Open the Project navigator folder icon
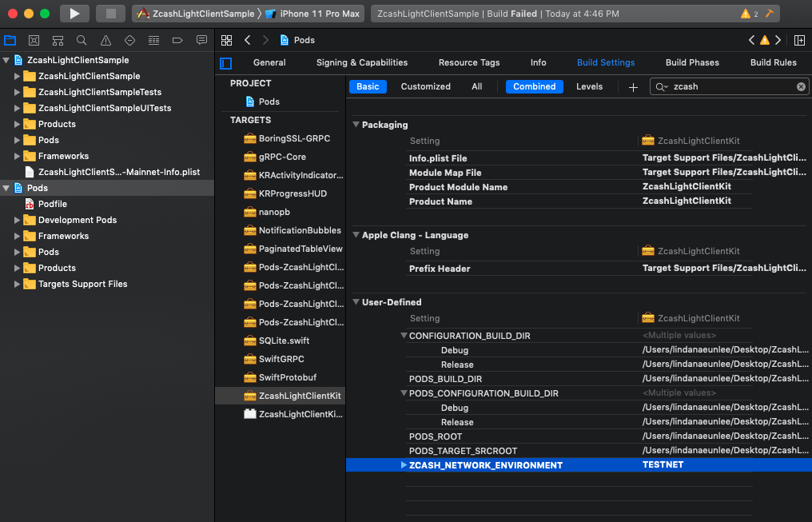812x522 pixels. pyautogui.click(x=10, y=41)
